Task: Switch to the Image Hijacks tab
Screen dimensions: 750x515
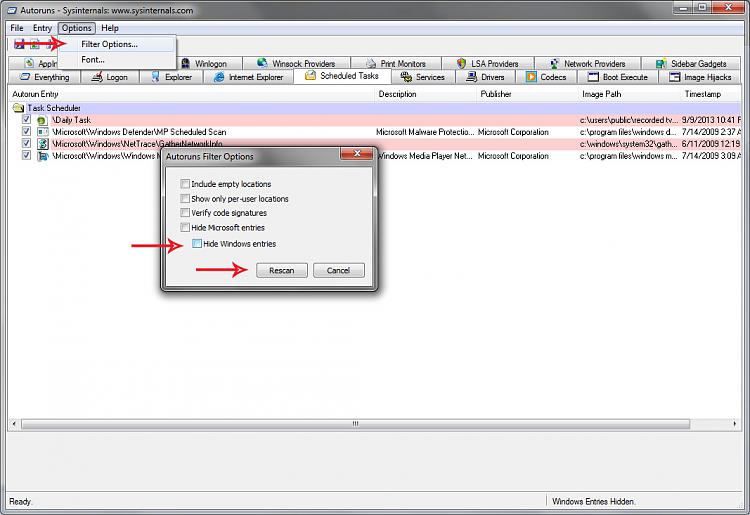Action: 700,77
